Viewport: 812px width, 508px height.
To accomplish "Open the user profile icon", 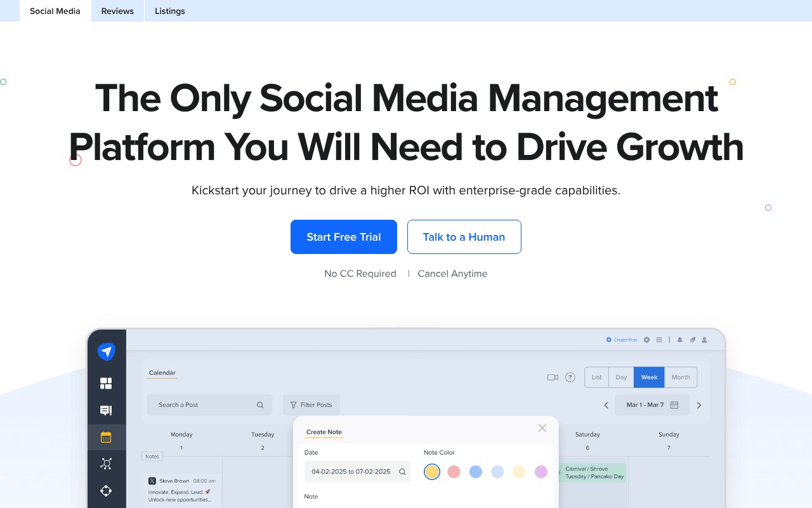I will [x=704, y=340].
